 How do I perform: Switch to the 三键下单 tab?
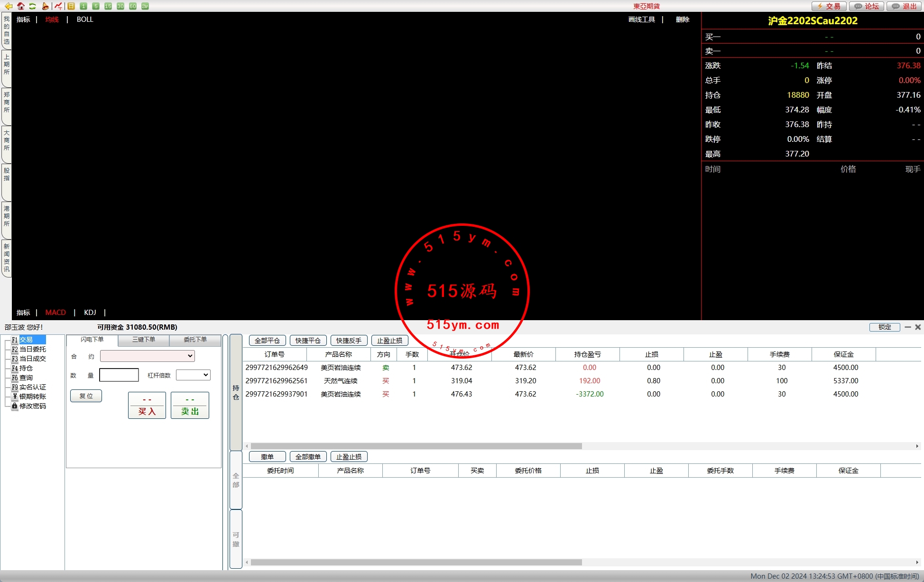[144, 340]
